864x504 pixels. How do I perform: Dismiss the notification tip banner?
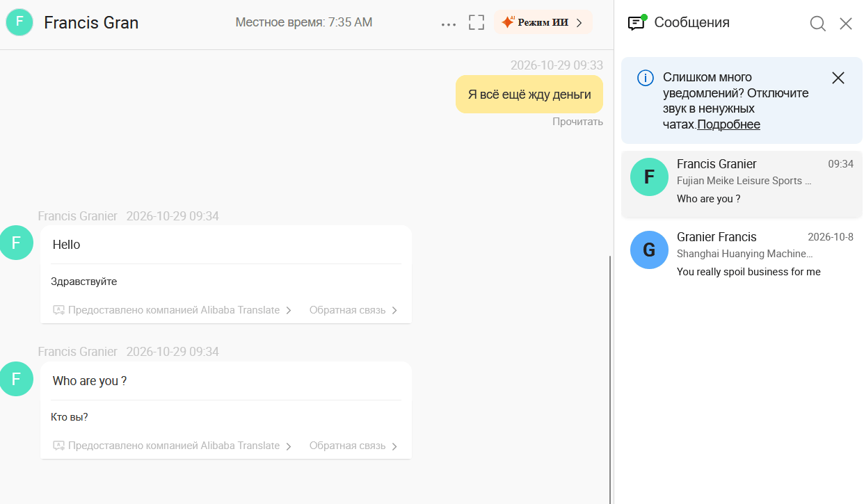[x=838, y=78]
